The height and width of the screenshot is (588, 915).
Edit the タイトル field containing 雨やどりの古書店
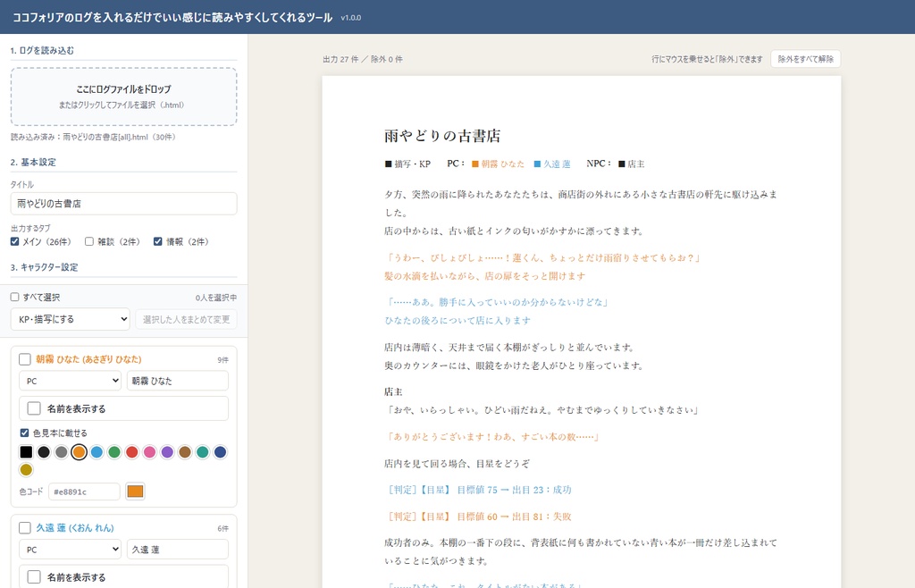coord(123,204)
